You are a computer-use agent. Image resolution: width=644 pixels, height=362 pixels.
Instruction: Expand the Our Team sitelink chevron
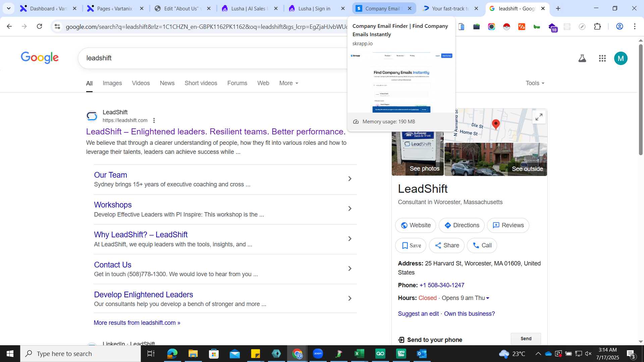tap(350, 179)
